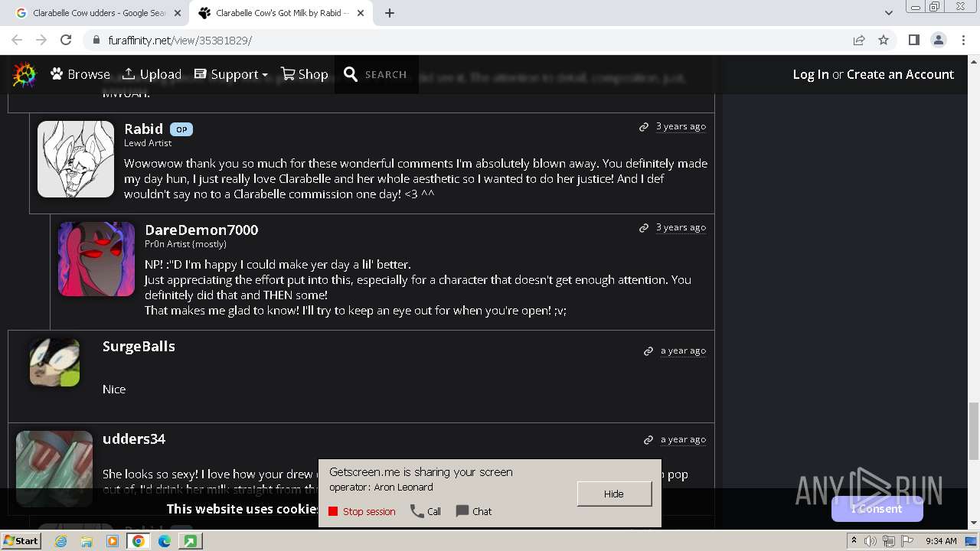Click 'a year ago' on SurgeBalls comment

(683, 350)
